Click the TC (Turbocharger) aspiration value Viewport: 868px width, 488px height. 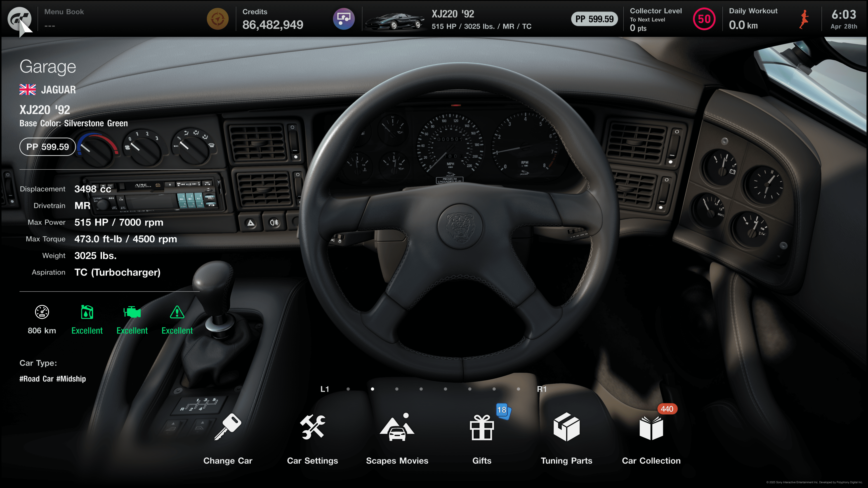(x=117, y=272)
